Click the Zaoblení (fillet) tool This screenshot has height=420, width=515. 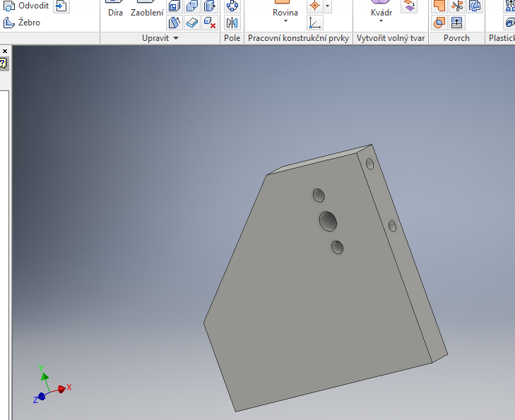[x=146, y=12]
